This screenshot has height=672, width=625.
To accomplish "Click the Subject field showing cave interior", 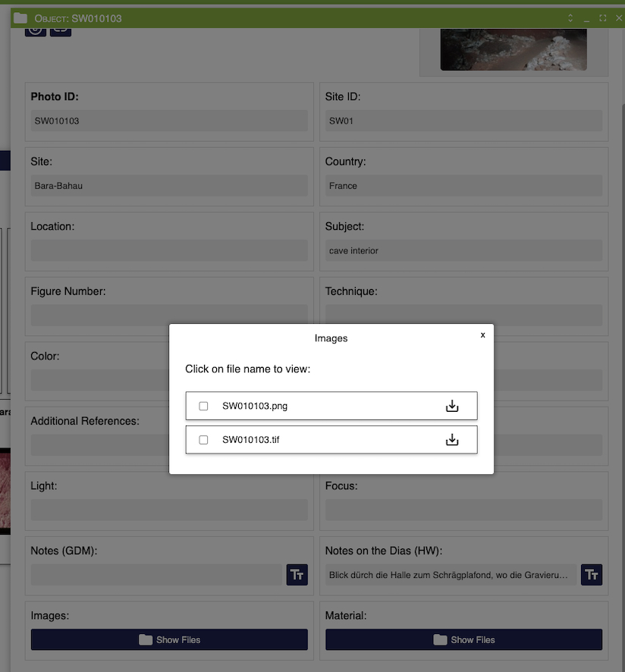I will click(x=463, y=251).
